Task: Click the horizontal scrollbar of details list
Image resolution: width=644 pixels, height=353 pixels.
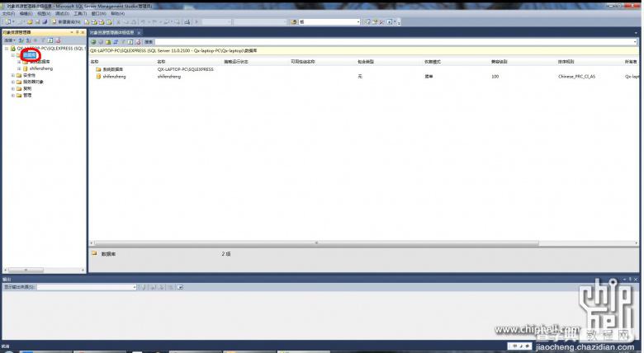Action: [316, 243]
